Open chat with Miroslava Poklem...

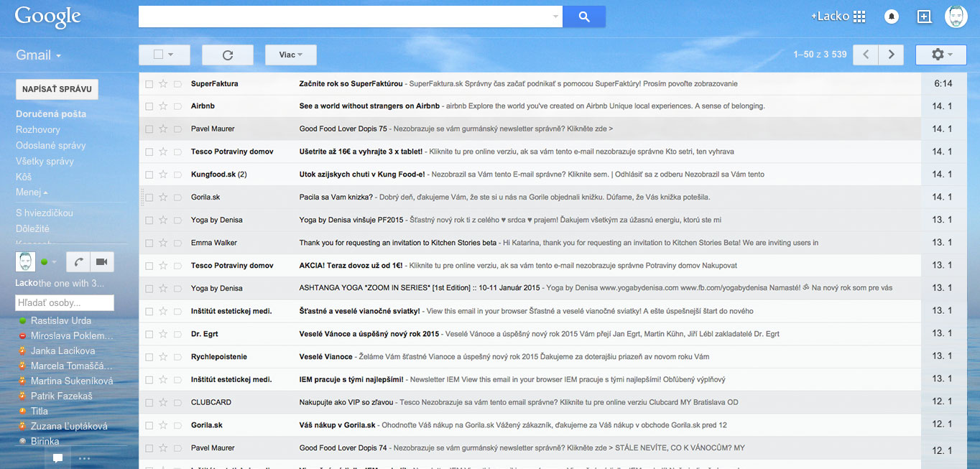pos(72,336)
